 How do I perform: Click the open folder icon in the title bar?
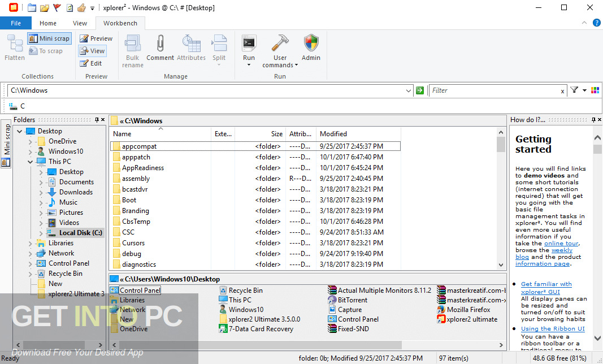45,8
